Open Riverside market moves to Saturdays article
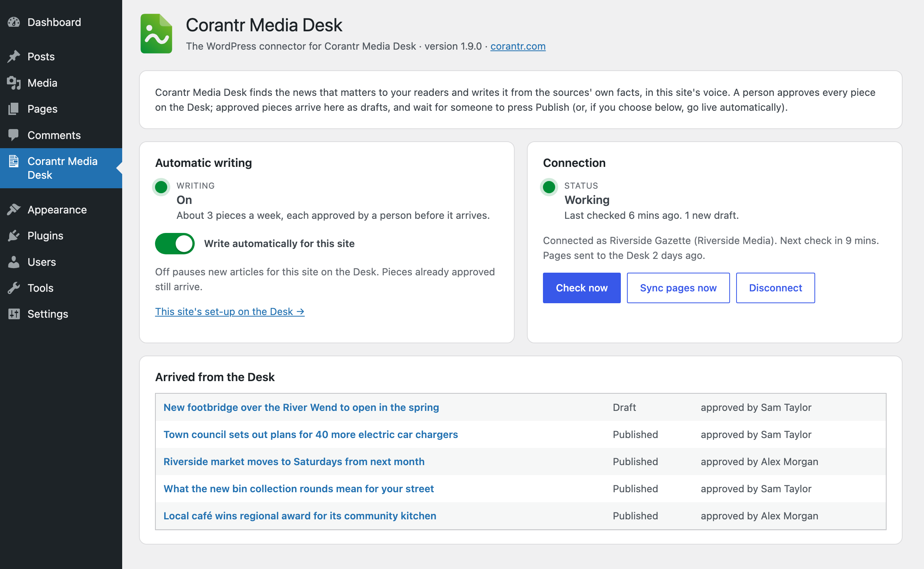924x569 pixels. pyautogui.click(x=294, y=462)
